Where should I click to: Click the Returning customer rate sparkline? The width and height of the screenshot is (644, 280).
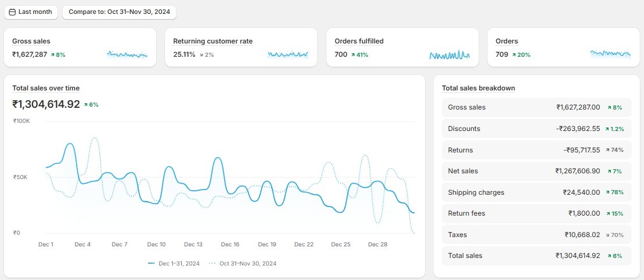point(288,55)
